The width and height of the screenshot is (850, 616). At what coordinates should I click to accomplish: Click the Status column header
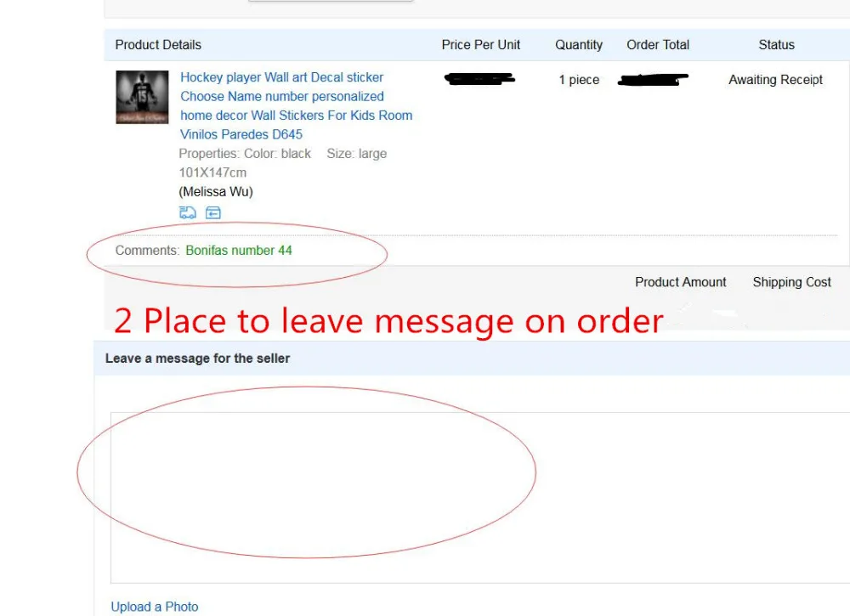point(776,45)
